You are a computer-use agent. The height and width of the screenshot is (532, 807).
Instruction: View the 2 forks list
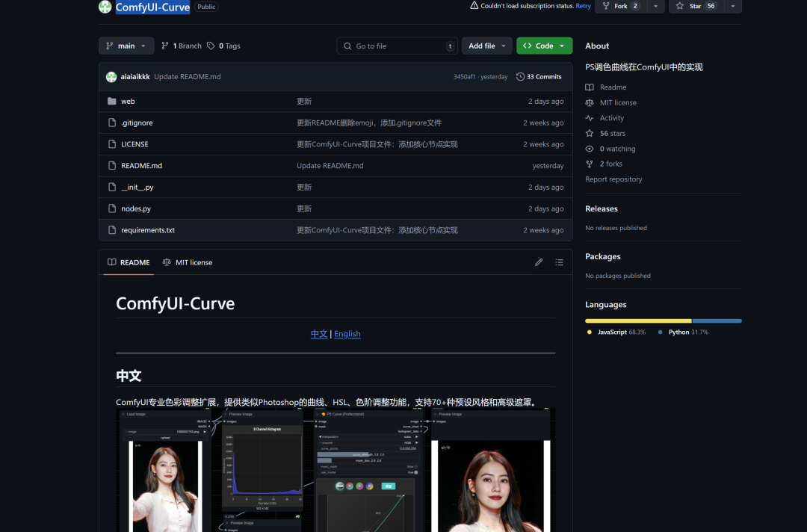tap(604, 164)
